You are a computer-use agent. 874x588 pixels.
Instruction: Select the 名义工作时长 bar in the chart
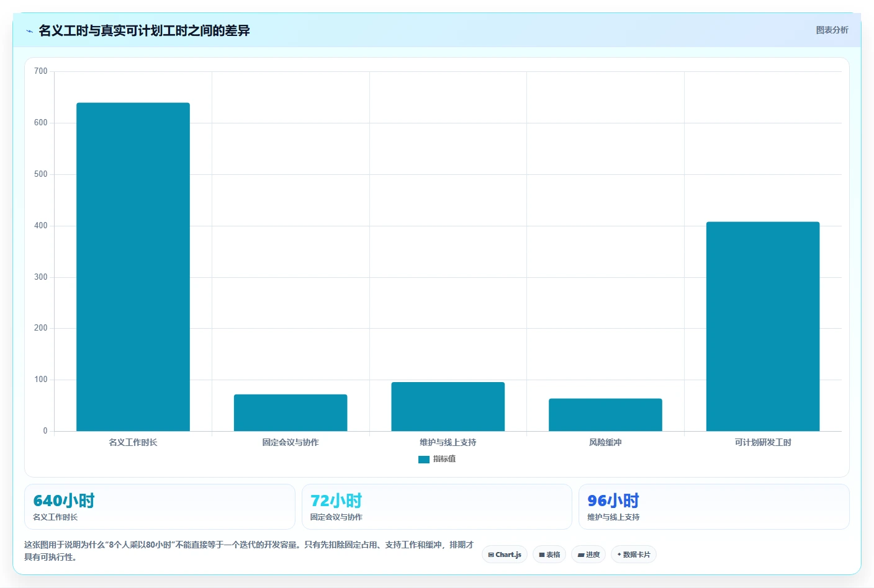pos(133,267)
